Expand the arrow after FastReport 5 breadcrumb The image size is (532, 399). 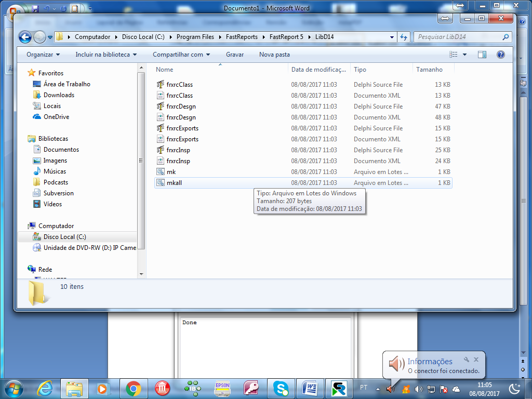[x=309, y=37]
